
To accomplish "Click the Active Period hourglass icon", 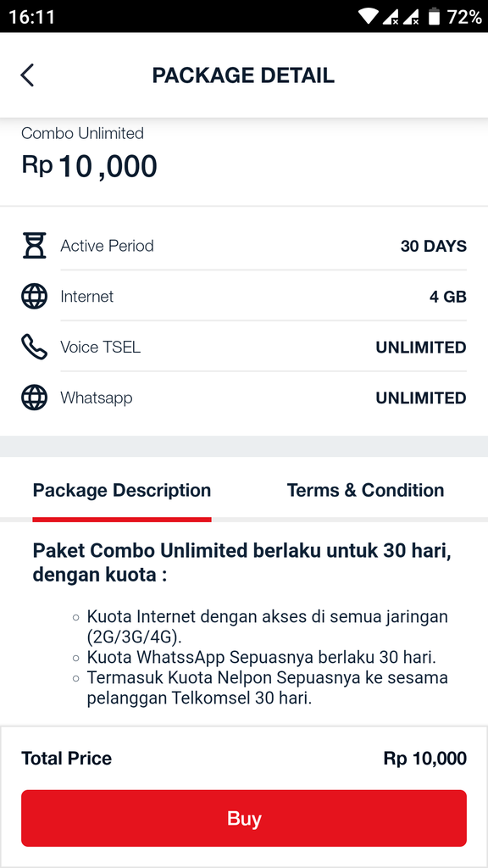I will pyautogui.click(x=33, y=246).
